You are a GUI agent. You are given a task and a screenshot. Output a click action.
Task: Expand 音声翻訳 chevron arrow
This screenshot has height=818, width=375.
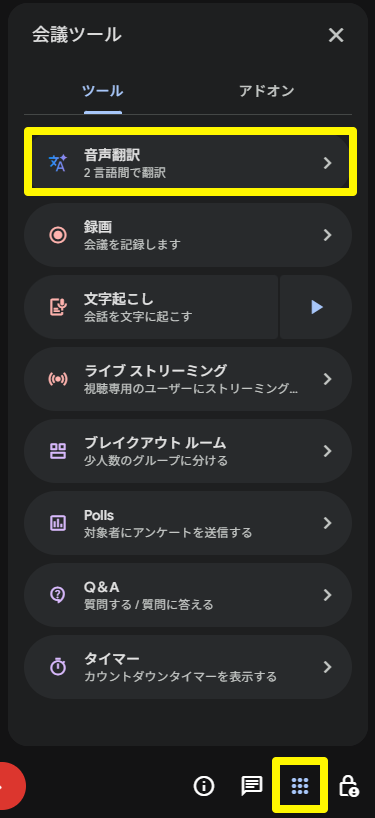click(328, 163)
